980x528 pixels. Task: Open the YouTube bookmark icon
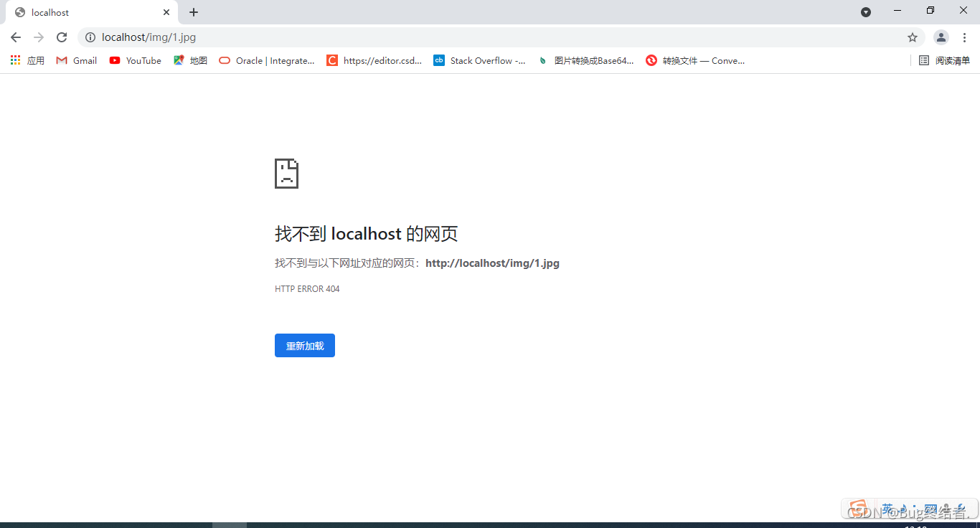pyautogui.click(x=114, y=60)
